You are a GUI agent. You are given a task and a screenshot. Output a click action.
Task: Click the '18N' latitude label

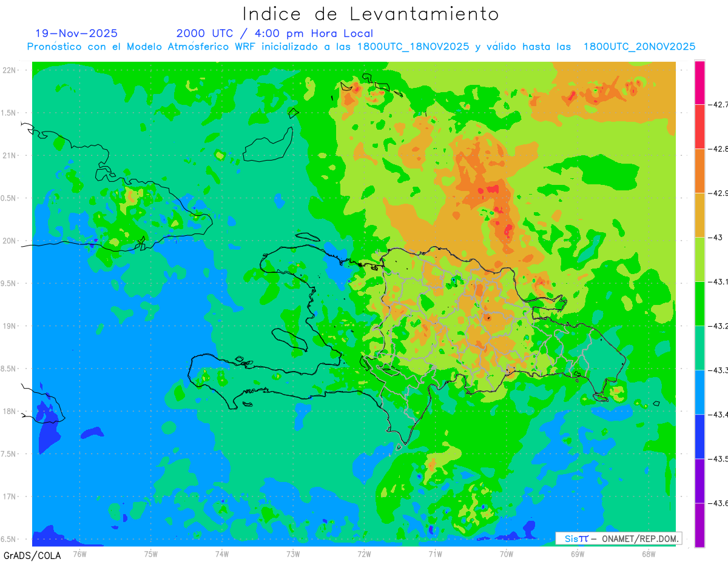point(10,411)
